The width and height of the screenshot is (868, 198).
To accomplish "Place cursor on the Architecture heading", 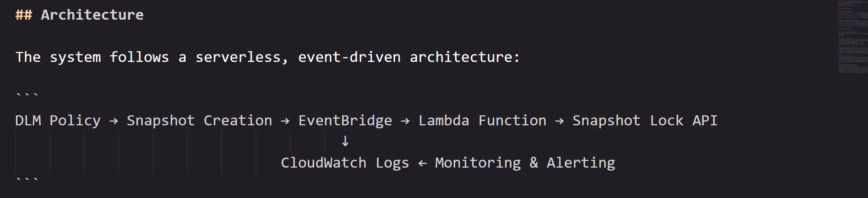I will [92, 15].
